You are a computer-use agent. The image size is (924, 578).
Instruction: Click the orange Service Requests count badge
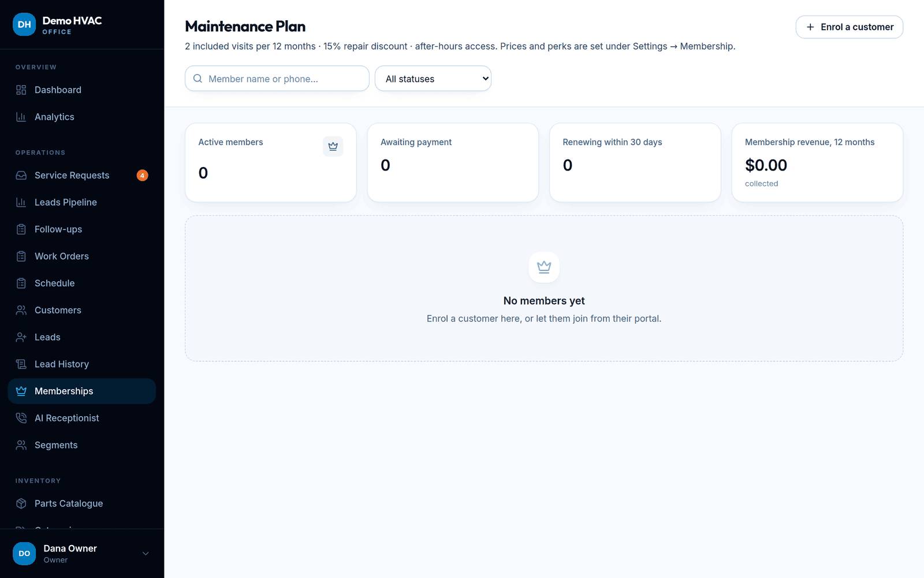coord(142,175)
